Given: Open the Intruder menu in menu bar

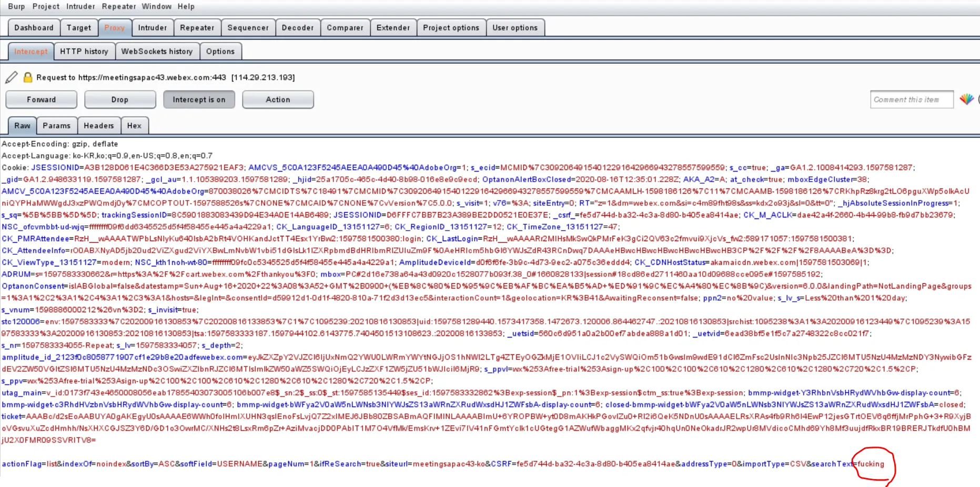Looking at the screenshot, I should pos(80,6).
